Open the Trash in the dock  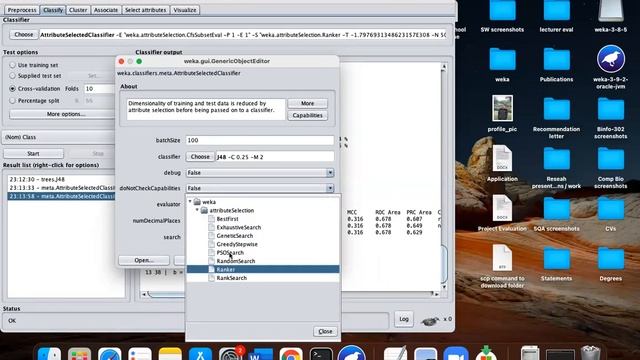tap(590, 353)
